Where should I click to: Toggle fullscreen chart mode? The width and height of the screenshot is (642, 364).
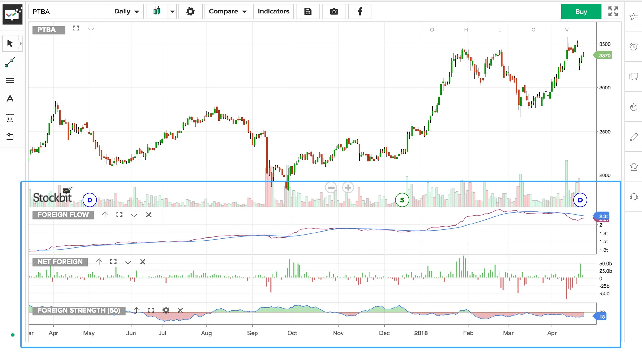[x=613, y=12]
